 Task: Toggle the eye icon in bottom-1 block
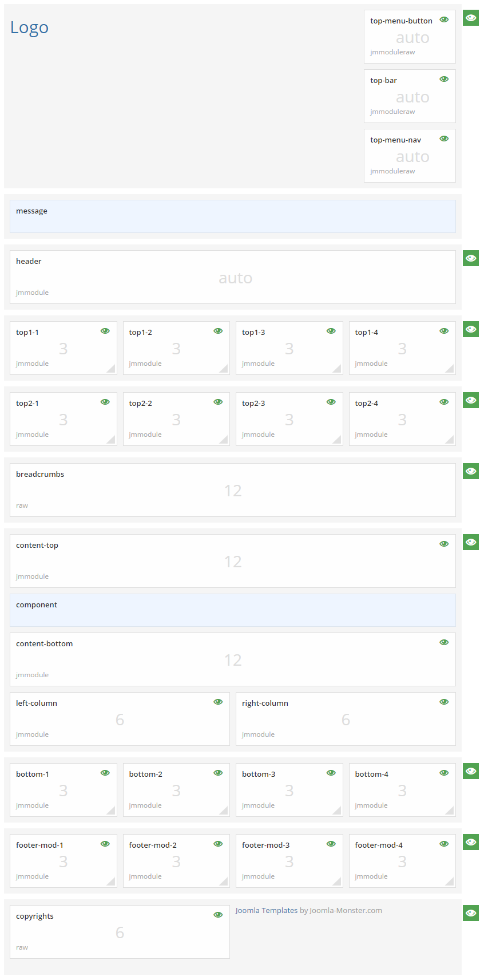[105, 773]
